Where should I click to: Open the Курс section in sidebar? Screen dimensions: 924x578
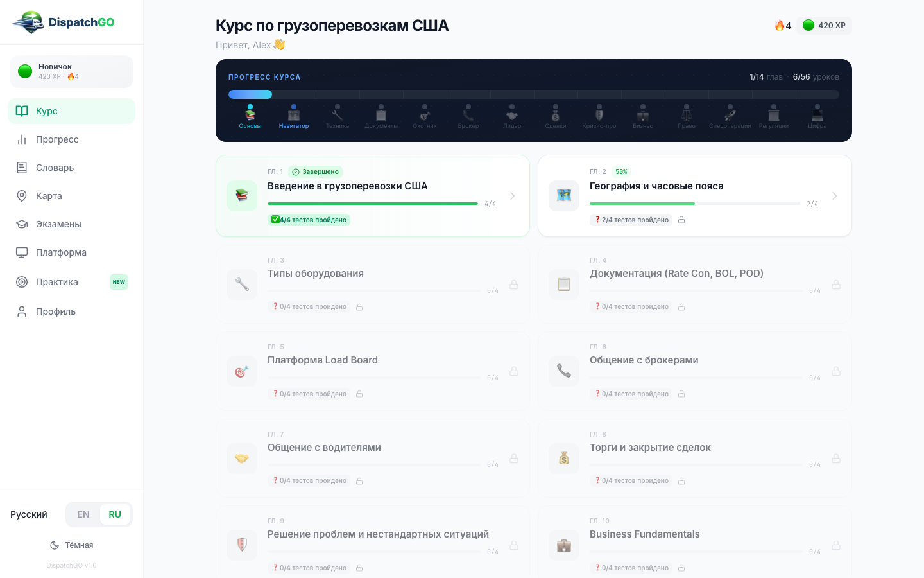71,111
